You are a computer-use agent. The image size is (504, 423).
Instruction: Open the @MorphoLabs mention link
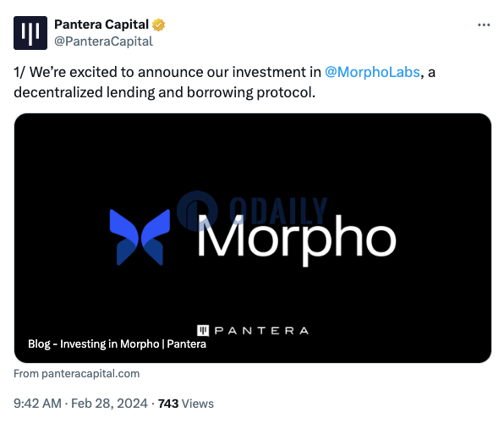click(372, 72)
